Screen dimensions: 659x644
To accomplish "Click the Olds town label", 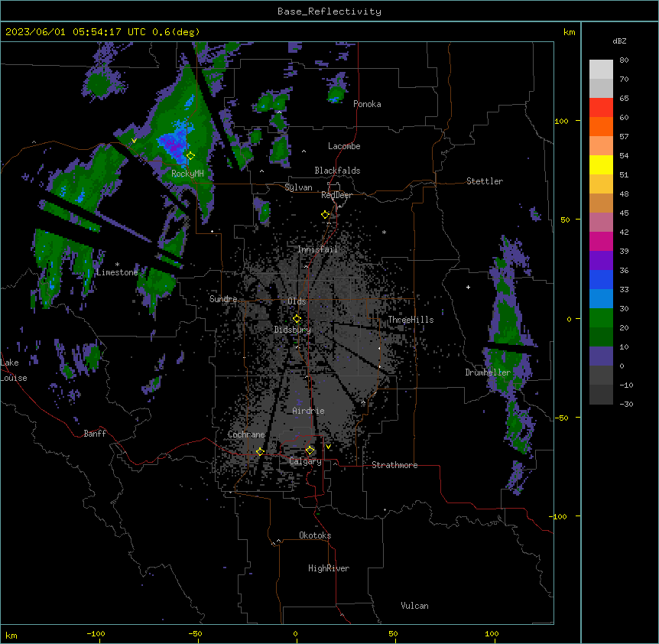I will tap(297, 301).
